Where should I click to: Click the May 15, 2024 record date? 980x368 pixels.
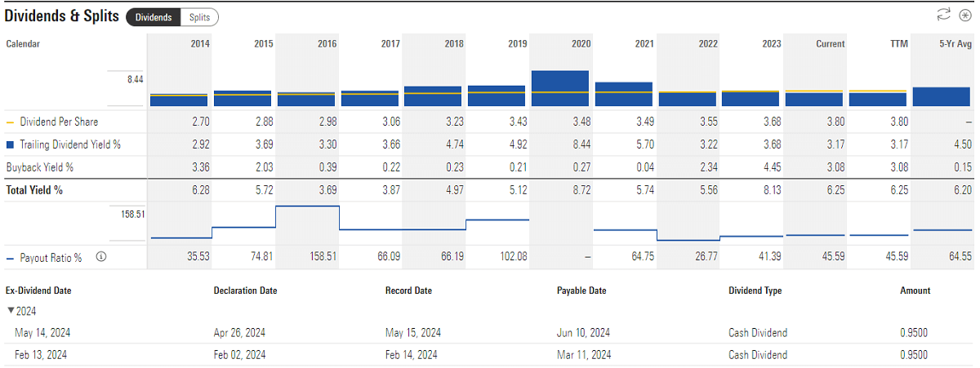(x=412, y=333)
